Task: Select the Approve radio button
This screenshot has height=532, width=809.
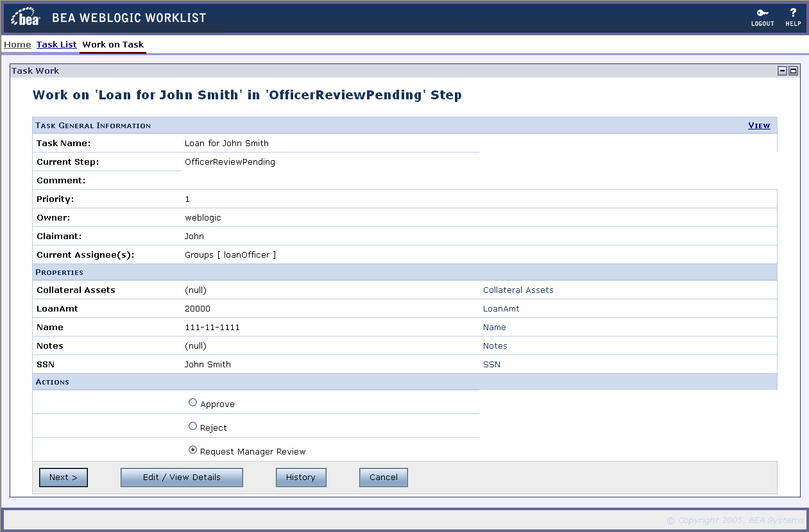Action: [192, 403]
